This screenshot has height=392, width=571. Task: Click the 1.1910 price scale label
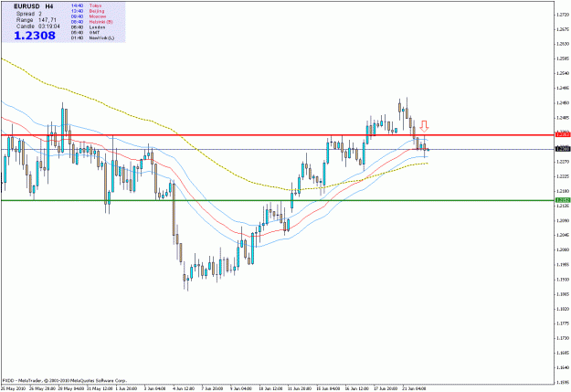click(x=563, y=280)
